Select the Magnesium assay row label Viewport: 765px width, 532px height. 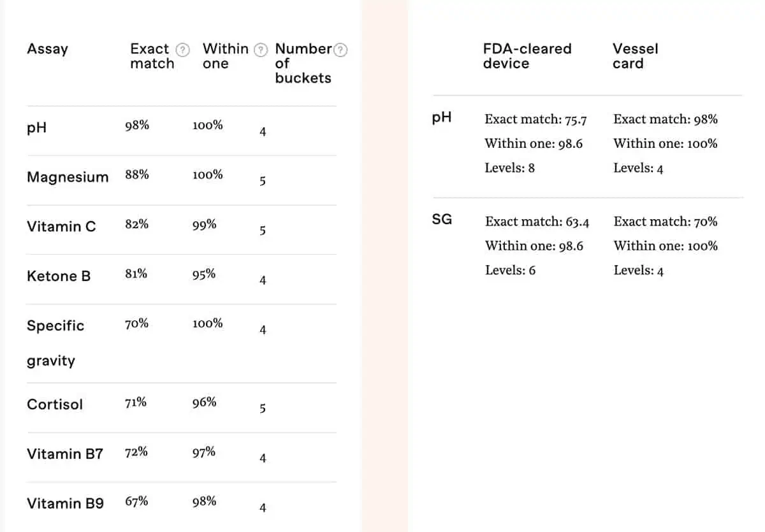[x=68, y=177]
